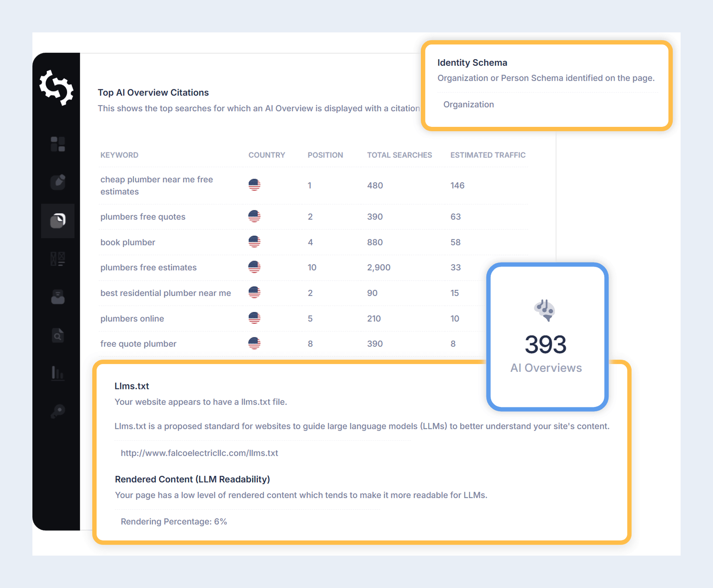The width and height of the screenshot is (713, 588).
Task: Select the inbox tray icon in sidebar
Action: pos(58,297)
